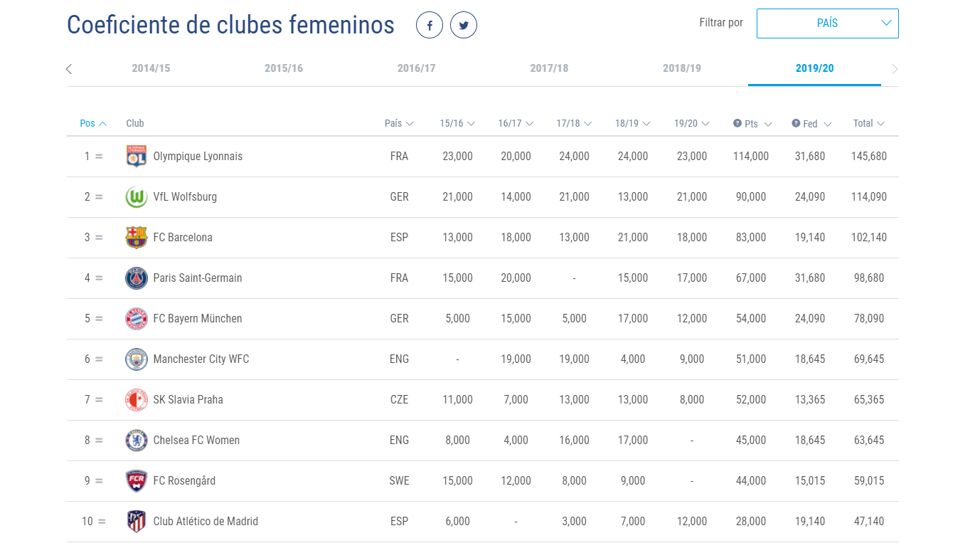Switch to the 2016/17 season tab
Viewport: 980px width, 543px height.
point(417,68)
